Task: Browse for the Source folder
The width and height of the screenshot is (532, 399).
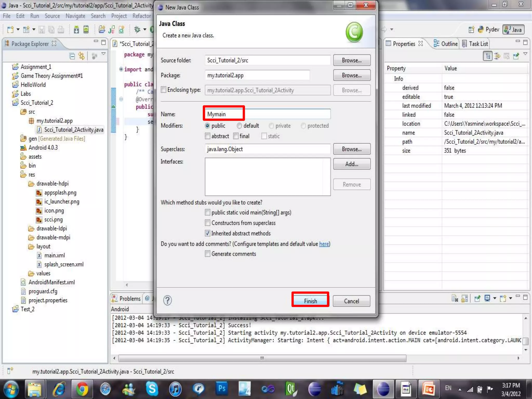Action: pyautogui.click(x=352, y=60)
